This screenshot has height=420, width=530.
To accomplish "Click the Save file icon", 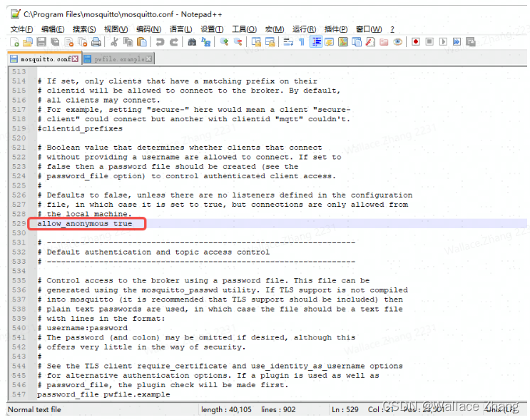I will click(41, 42).
